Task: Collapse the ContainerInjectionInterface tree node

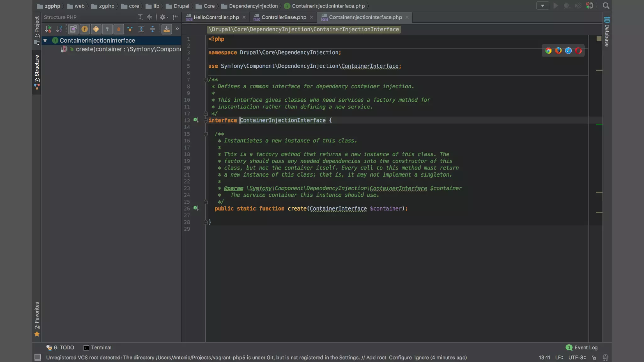Action: click(x=45, y=41)
